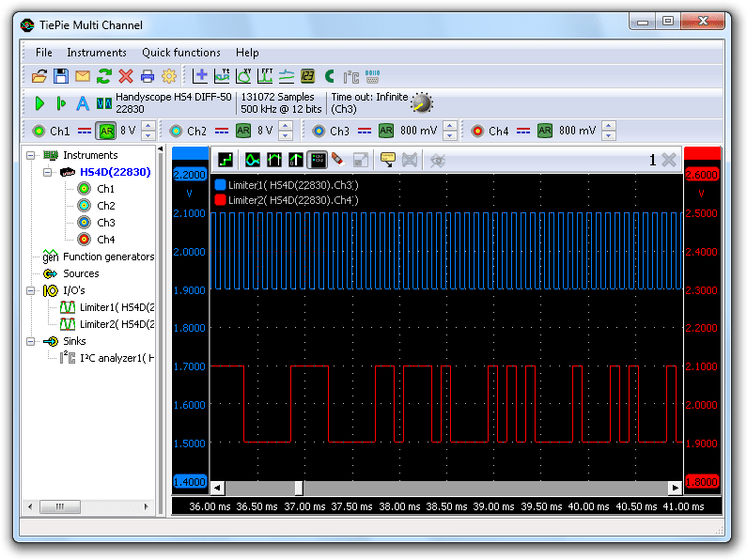Click red Limiter2 legend color swatch
This screenshot has height=560, width=747.
(220, 200)
